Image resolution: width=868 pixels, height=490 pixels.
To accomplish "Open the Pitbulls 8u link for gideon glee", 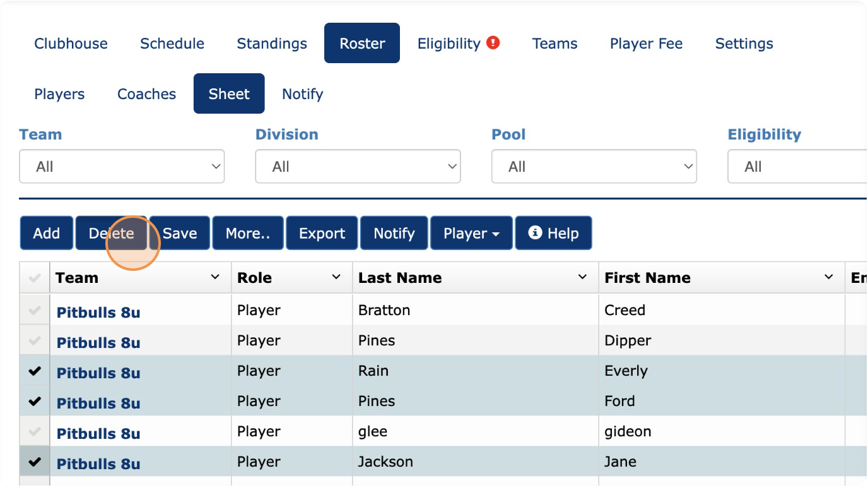I will tap(98, 433).
